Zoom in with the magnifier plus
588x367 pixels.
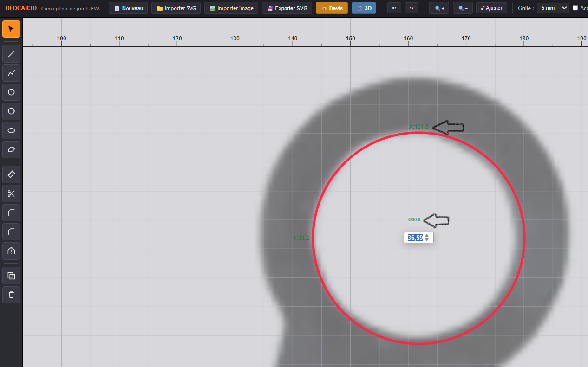click(439, 8)
